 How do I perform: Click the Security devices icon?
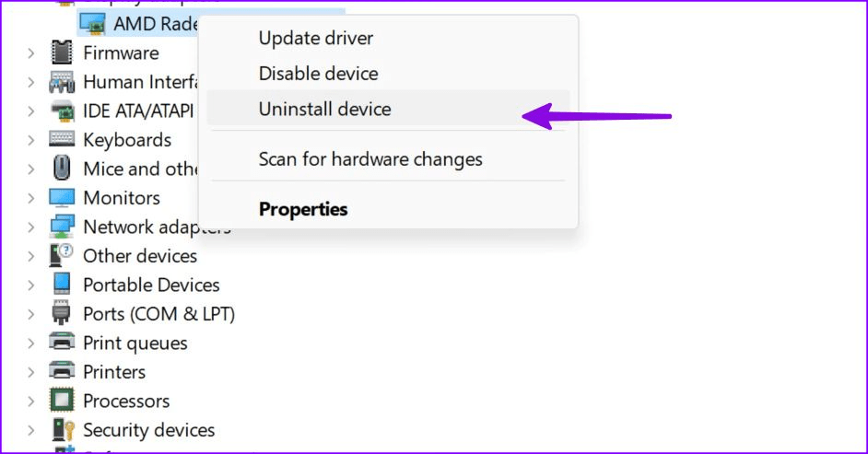(61, 430)
